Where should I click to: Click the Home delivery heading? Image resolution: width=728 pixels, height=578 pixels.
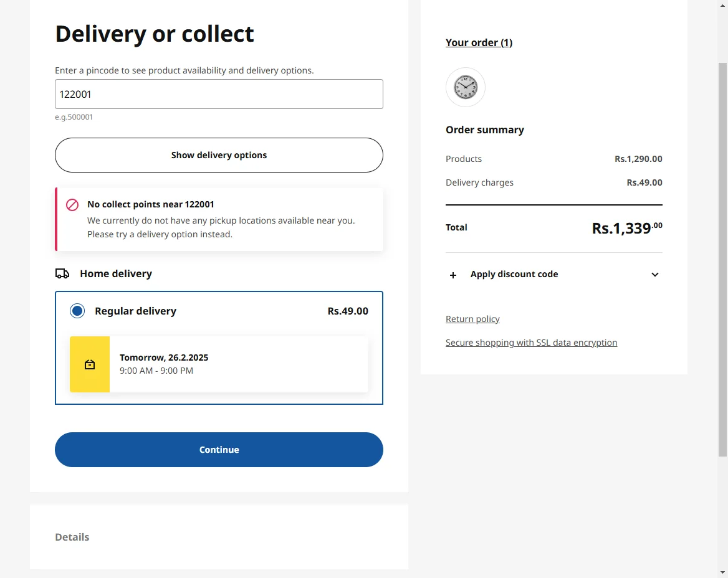click(116, 273)
